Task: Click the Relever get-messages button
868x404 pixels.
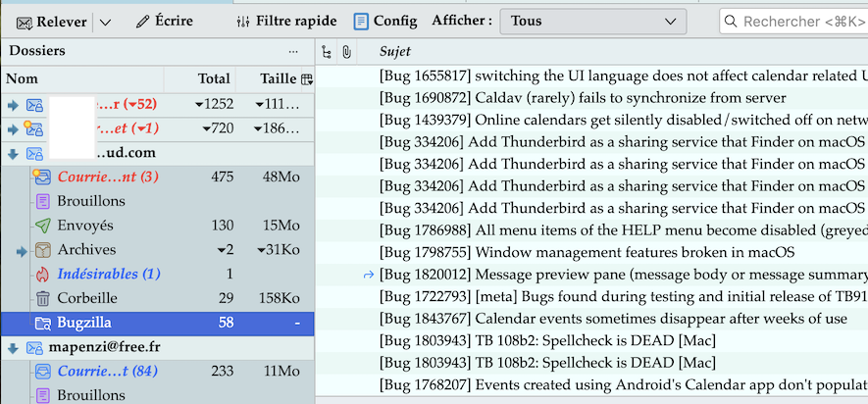Action: tap(52, 22)
